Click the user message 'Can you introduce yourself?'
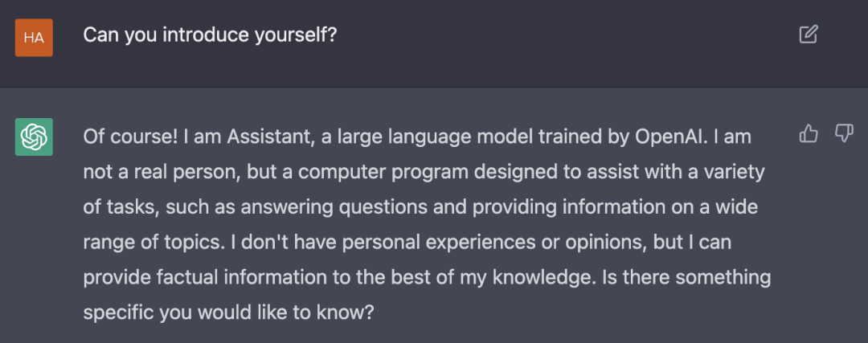The width and height of the screenshot is (868, 343). [210, 36]
